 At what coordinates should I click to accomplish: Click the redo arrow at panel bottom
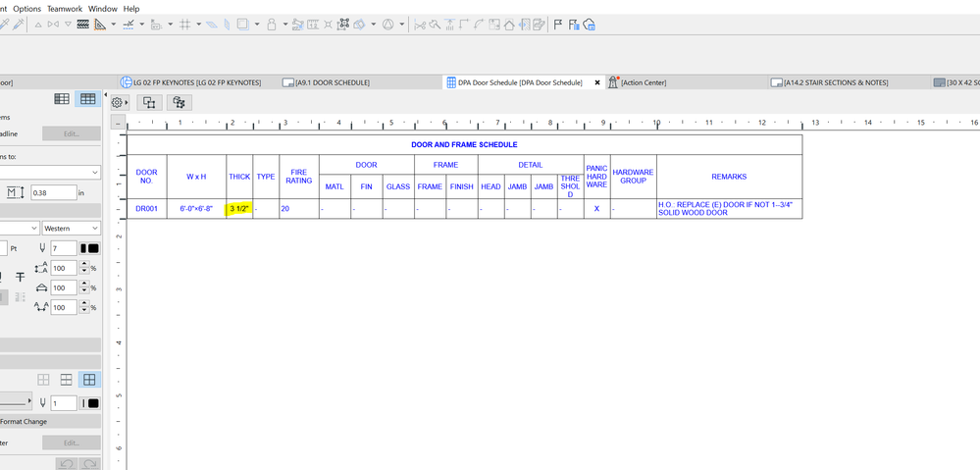point(90,464)
